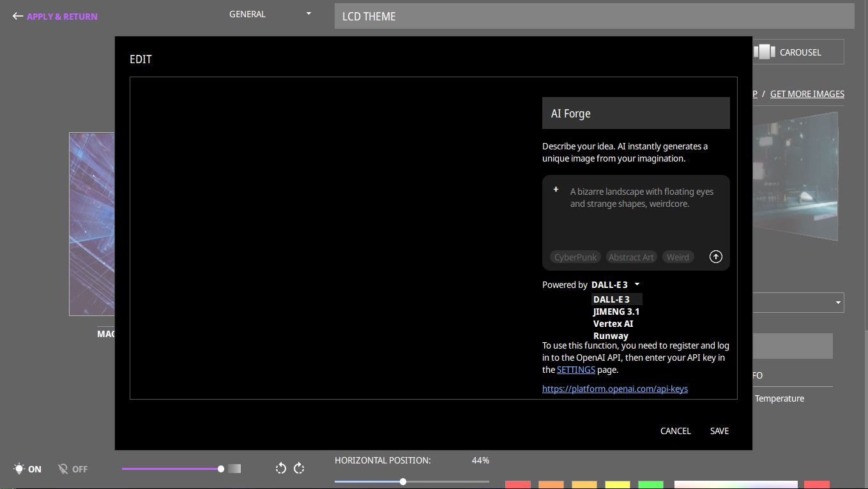Click the sparkle icon beside the prompt text

(x=556, y=190)
